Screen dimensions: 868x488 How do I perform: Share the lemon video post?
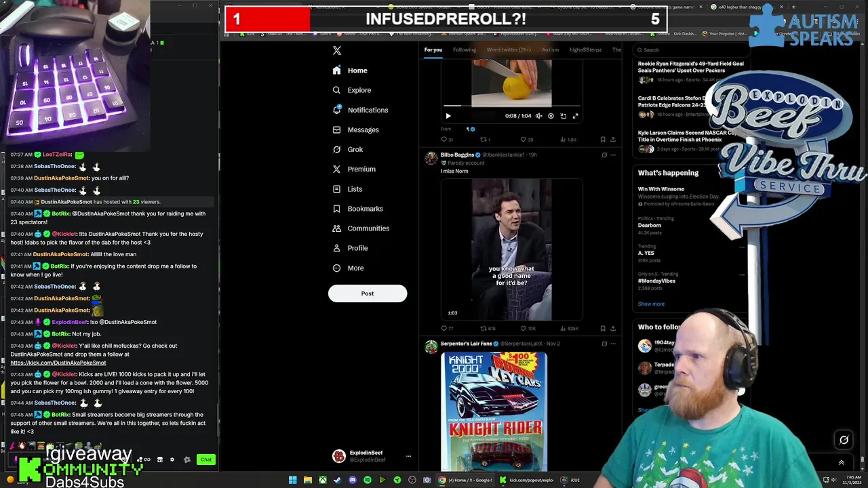613,140
